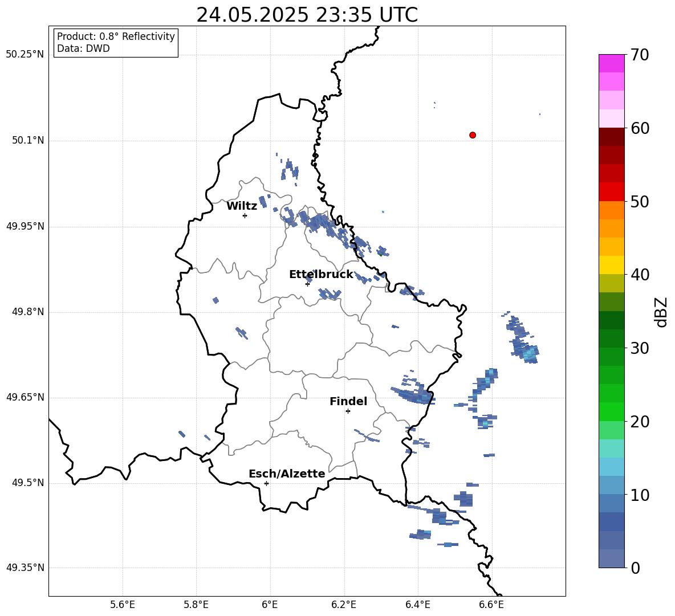The height and width of the screenshot is (616, 675).
Task: Pick the bright green swatch just above 20 dBZ
Action: (x=611, y=411)
